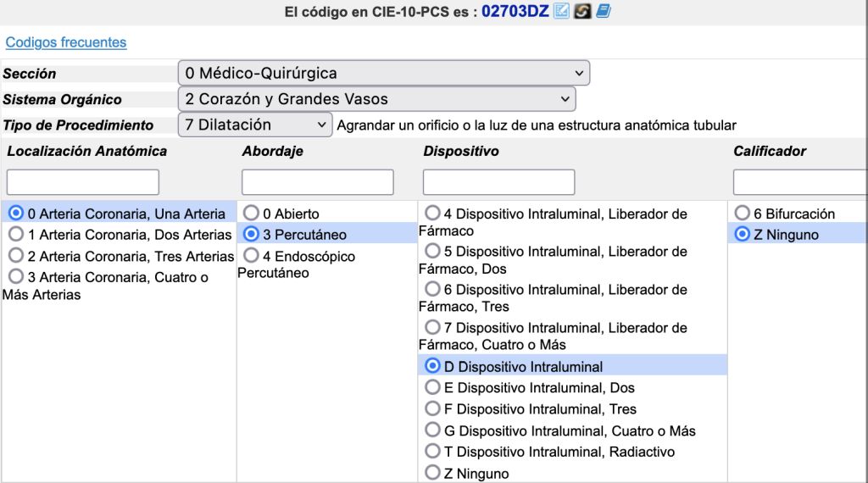Select the Abierto approach radio button
The height and width of the screenshot is (483, 868).
point(251,214)
